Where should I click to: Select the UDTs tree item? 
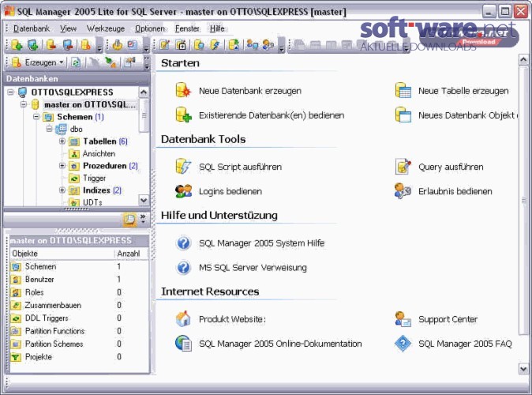pyautogui.click(x=92, y=202)
